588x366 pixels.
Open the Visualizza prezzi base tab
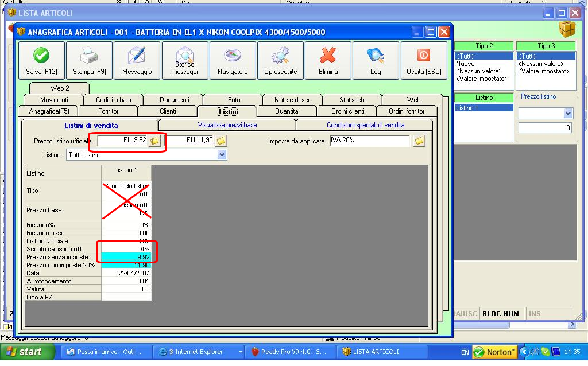226,124
